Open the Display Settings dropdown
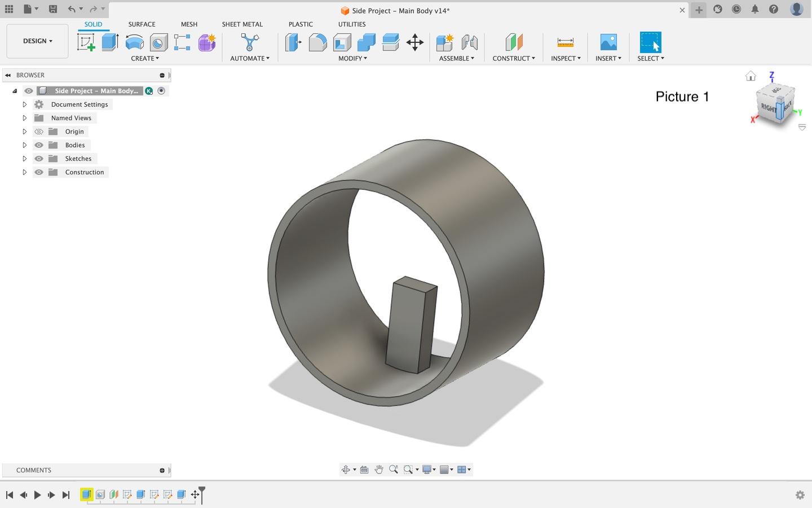 pyautogui.click(x=429, y=470)
